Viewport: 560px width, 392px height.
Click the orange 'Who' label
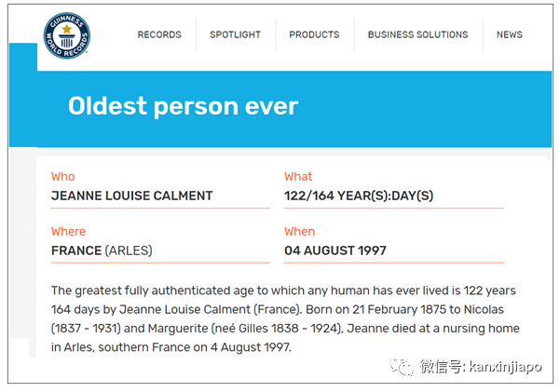point(63,177)
